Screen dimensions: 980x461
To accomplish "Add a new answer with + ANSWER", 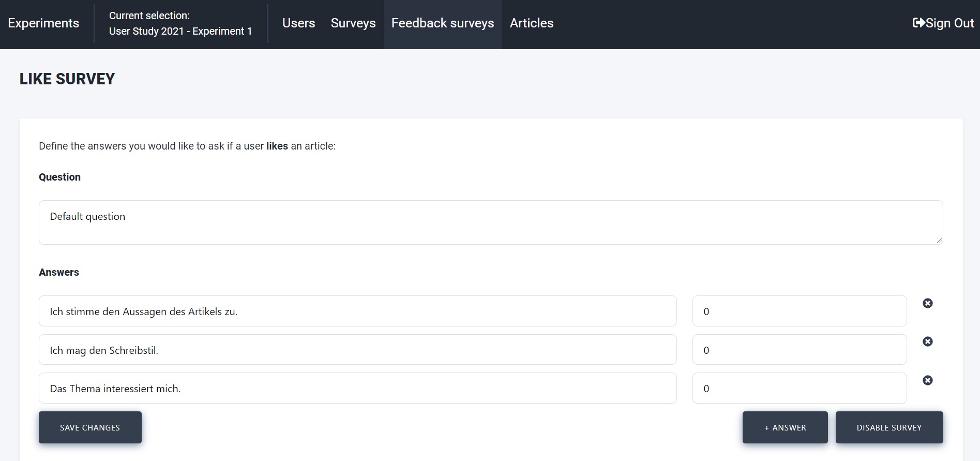I will (x=785, y=427).
